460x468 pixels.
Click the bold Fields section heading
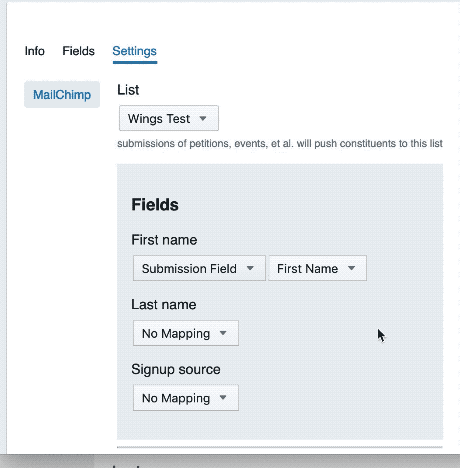point(155,204)
